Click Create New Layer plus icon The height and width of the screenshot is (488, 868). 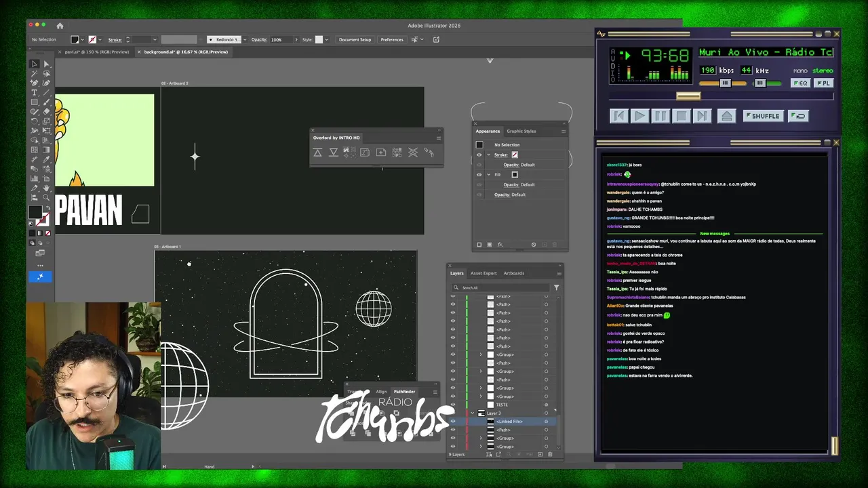[x=540, y=454]
